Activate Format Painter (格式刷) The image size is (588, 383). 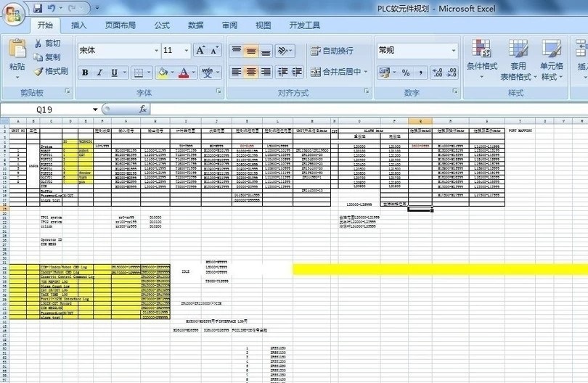coord(51,71)
